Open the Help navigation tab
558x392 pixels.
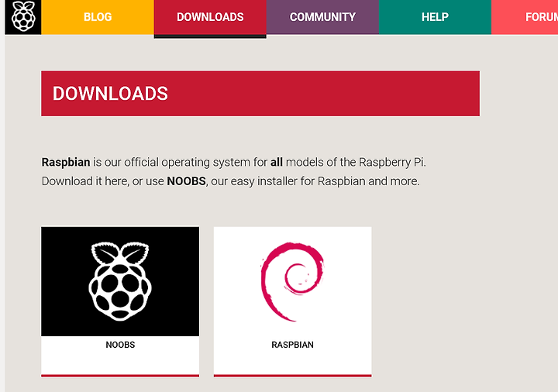pyautogui.click(x=435, y=17)
